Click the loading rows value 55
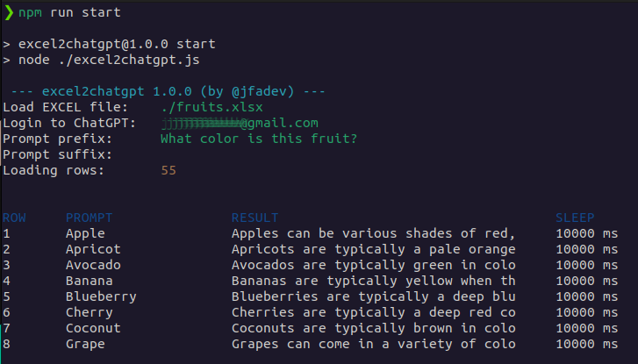Screen dimensions: 638x364 coord(168,170)
